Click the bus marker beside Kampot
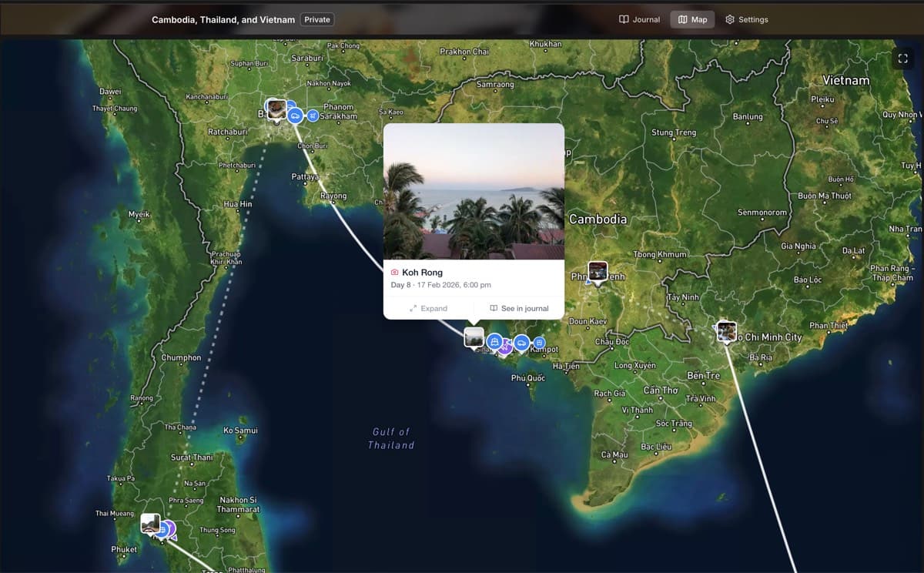The height and width of the screenshot is (573, 924). pyautogui.click(x=540, y=342)
